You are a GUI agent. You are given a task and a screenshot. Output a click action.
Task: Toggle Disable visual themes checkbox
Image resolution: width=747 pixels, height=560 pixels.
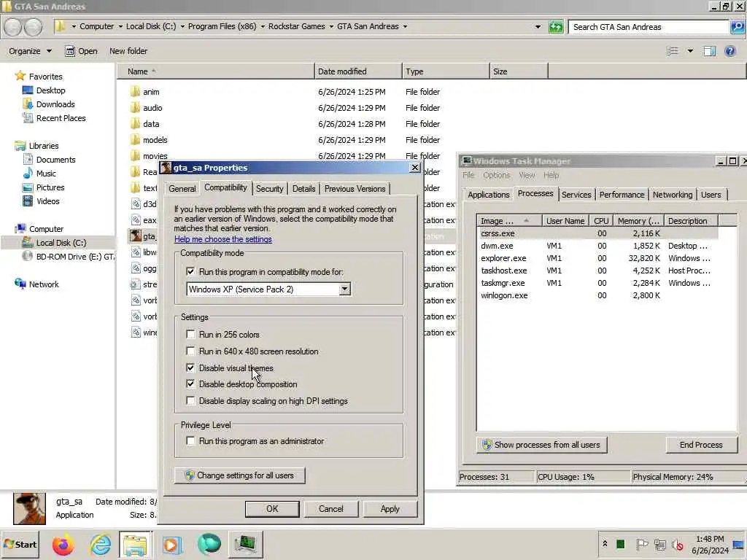pos(190,367)
